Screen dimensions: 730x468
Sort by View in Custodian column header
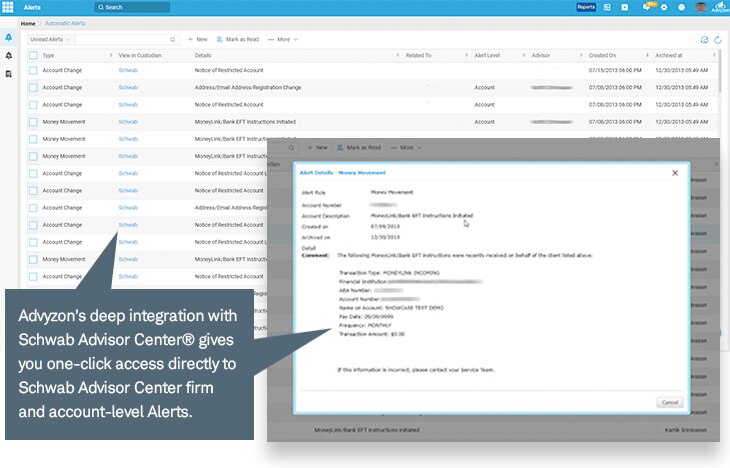click(x=140, y=55)
